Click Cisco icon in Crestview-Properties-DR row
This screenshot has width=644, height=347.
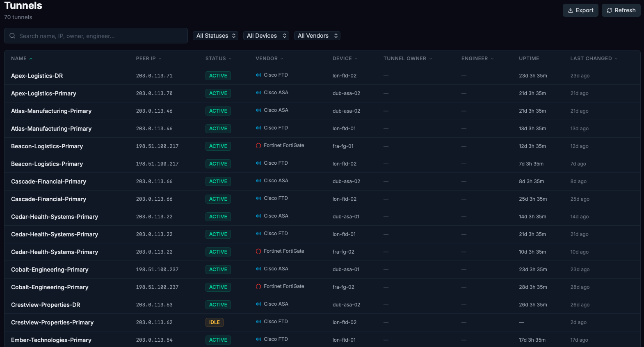(258, 304)
